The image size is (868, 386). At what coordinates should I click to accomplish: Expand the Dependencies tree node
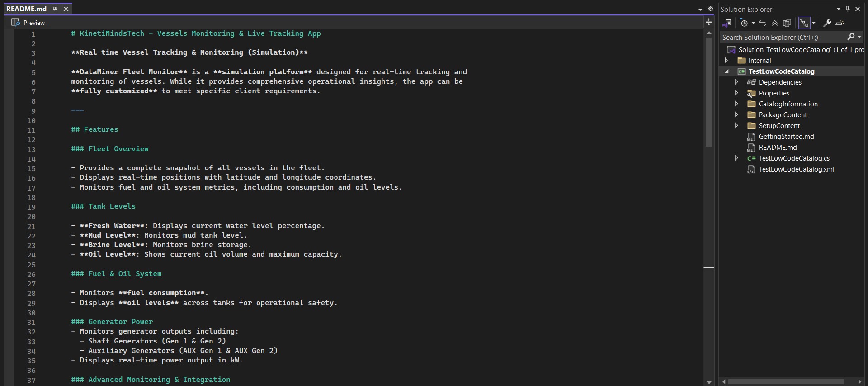[x=736, y=82]
